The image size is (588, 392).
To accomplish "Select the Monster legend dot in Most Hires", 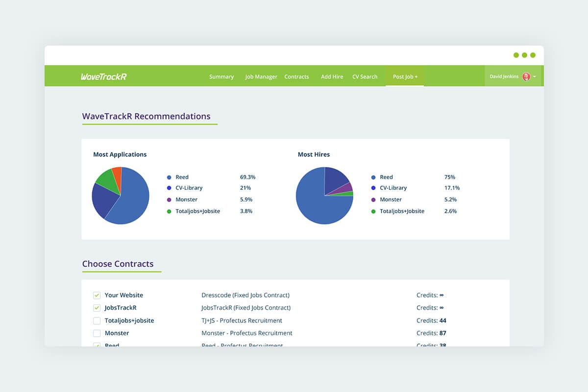I will pyautogui.click(x=374, y=199).
